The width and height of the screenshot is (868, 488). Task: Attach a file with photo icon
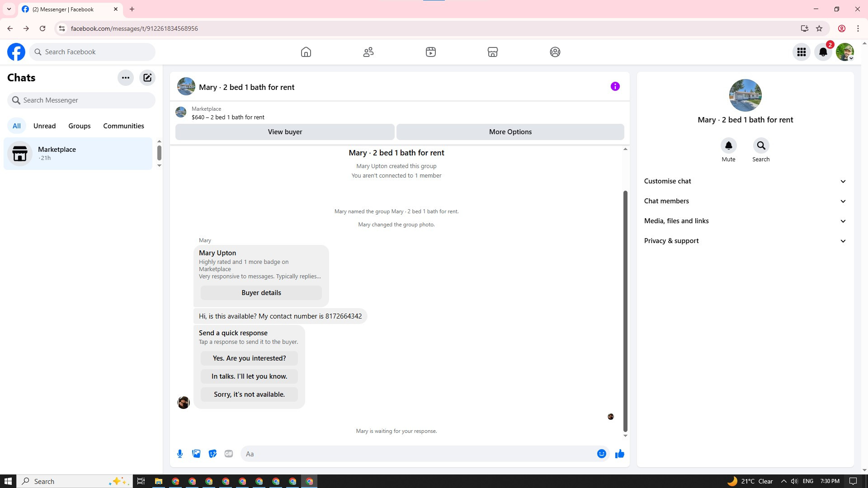tap(196, 454)
